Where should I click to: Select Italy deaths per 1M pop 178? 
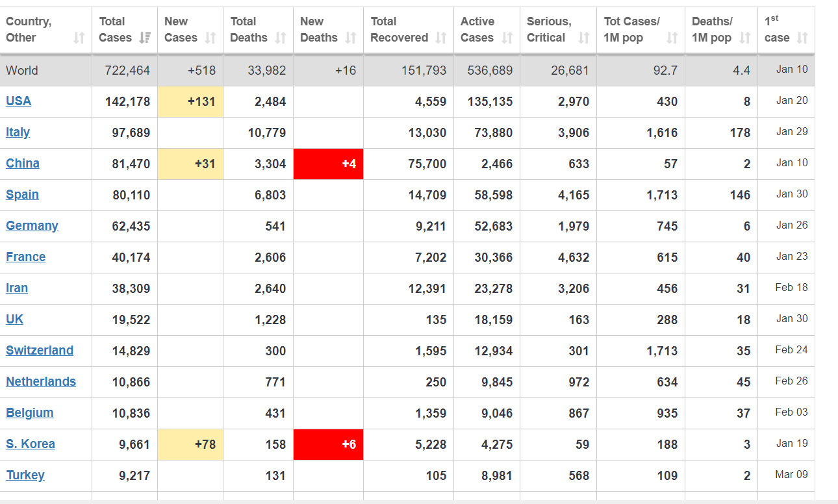pyautogui.click(x=740, y=132)
